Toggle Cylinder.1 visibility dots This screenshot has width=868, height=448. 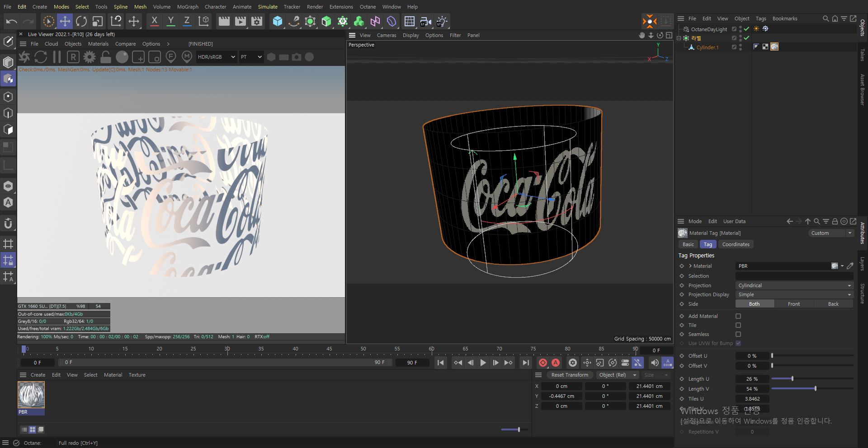tap(741, 47)
